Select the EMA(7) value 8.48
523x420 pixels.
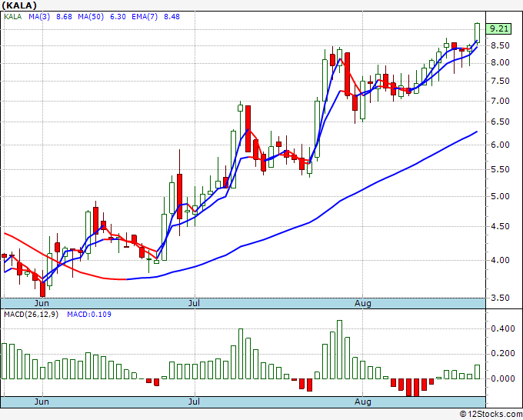(x=172, y=17)
